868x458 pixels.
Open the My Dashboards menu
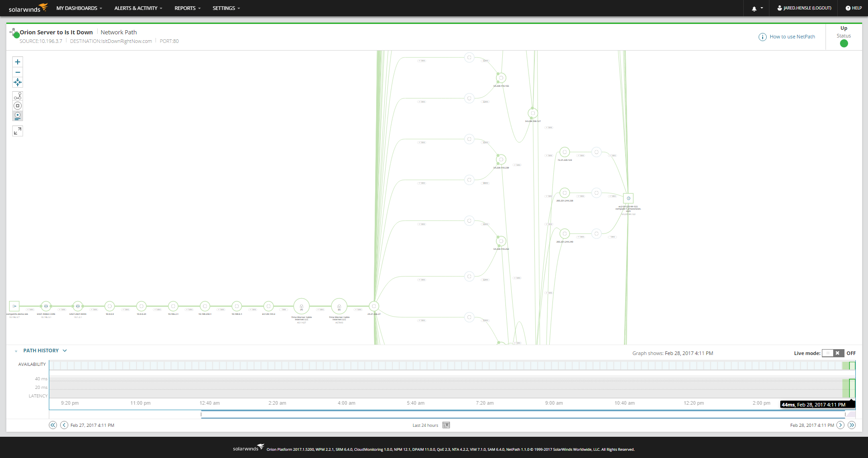coord(79,8)
